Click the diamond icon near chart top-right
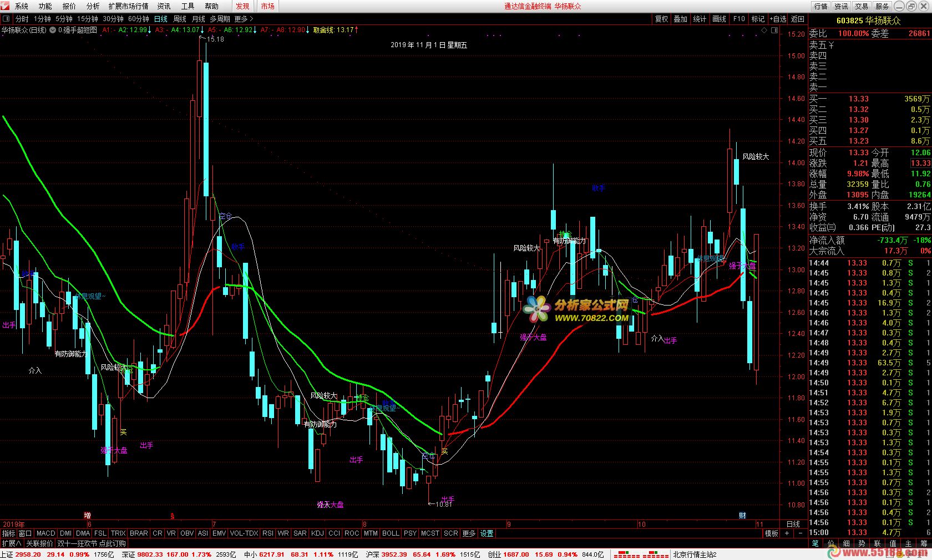The image size is (932, 560). point(764,30)
